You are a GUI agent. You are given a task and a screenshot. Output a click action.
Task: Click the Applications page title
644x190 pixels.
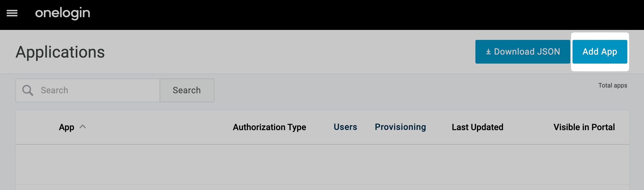pos(61,52)
